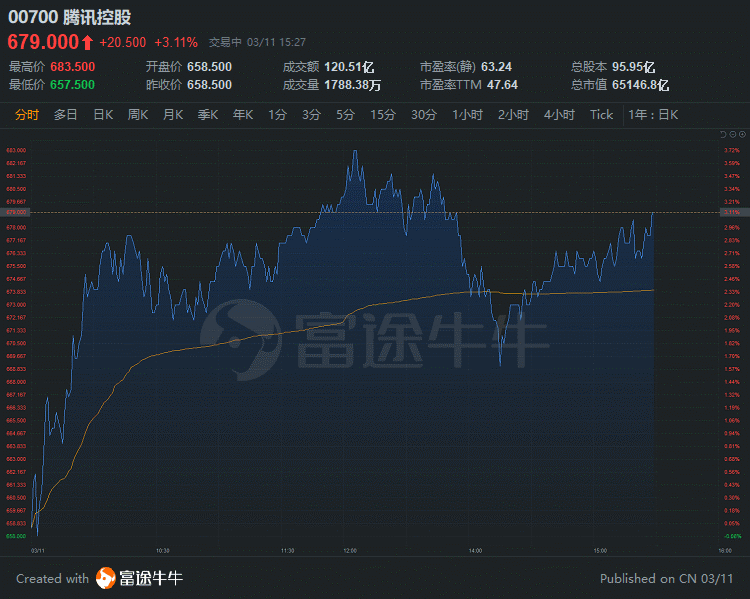Viewport: 750px width, 599px height.
Task: Open the 年K yearly candlestick tab
Action: (243, 115)
